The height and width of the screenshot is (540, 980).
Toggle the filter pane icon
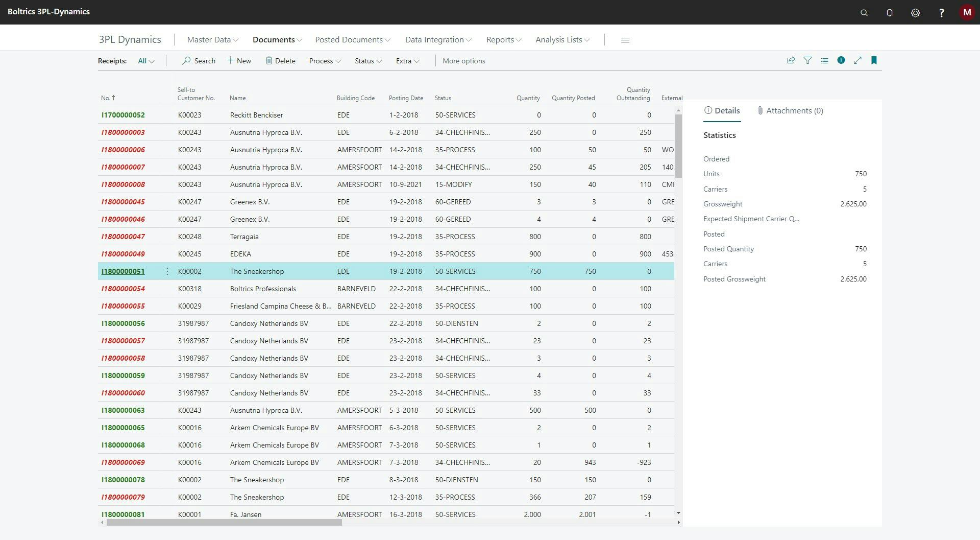tap(807, 60)
